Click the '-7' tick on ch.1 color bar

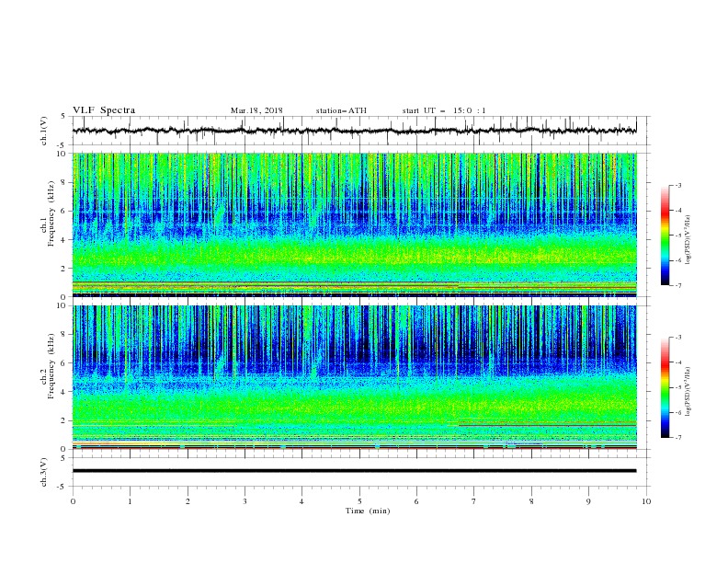point(677,285)
